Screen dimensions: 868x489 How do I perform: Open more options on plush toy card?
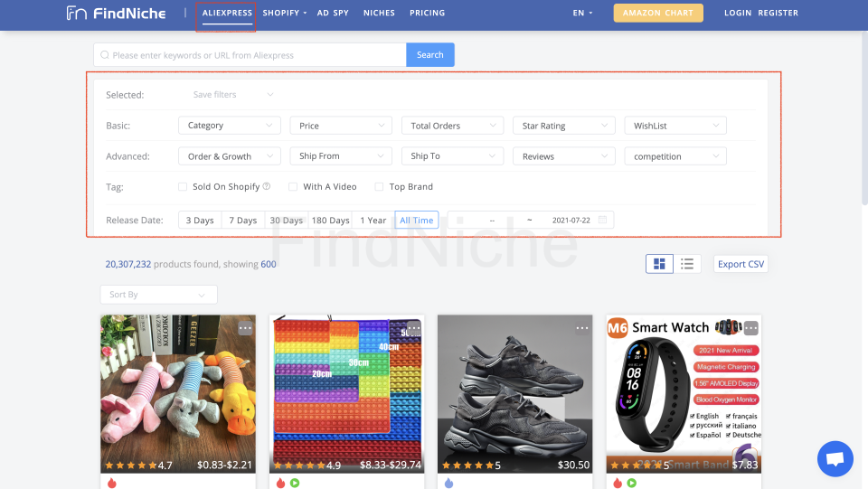pyautogui.click(x=245, y=329)
